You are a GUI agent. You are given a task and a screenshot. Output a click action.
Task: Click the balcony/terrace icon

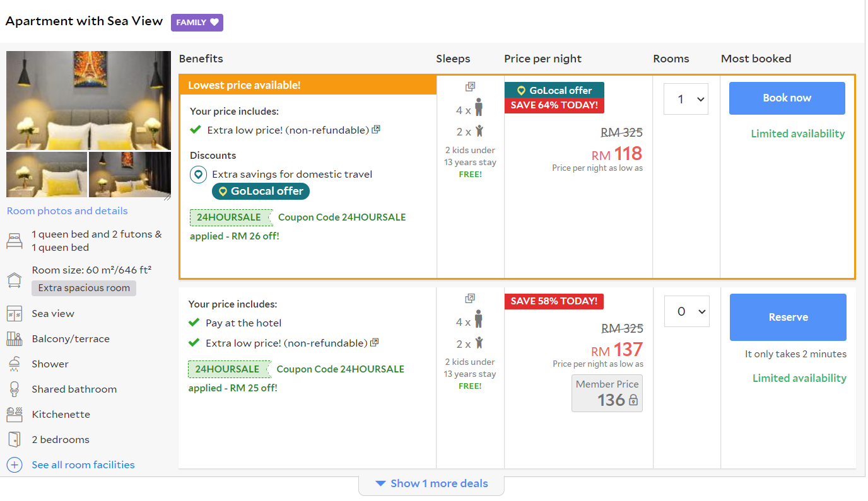(15, 339)
